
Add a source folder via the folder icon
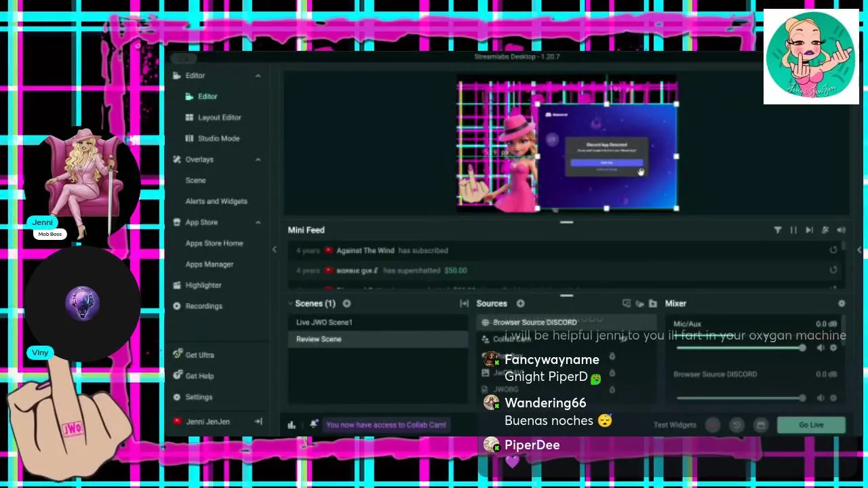pyautogui.click(x=652, y=304)
